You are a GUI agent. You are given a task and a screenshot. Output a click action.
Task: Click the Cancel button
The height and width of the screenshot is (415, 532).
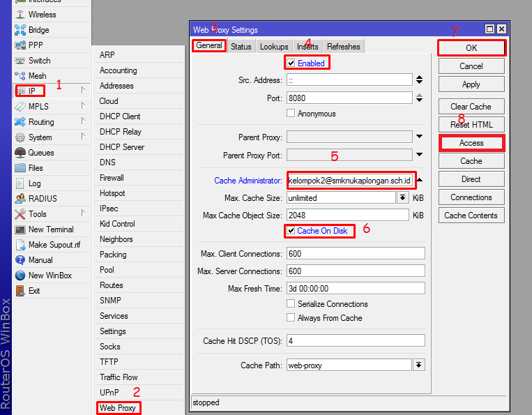click(x=471, y=66)
